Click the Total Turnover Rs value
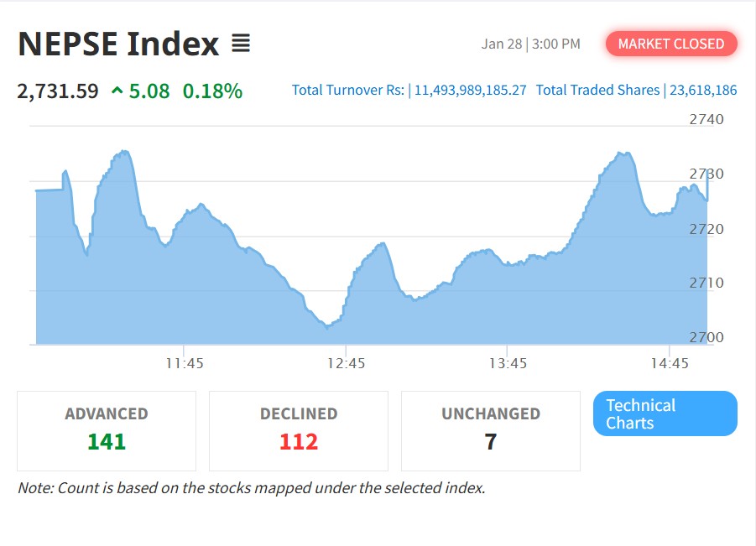The width and height of the screenshot is (756, 546). [x=471, y=90]
